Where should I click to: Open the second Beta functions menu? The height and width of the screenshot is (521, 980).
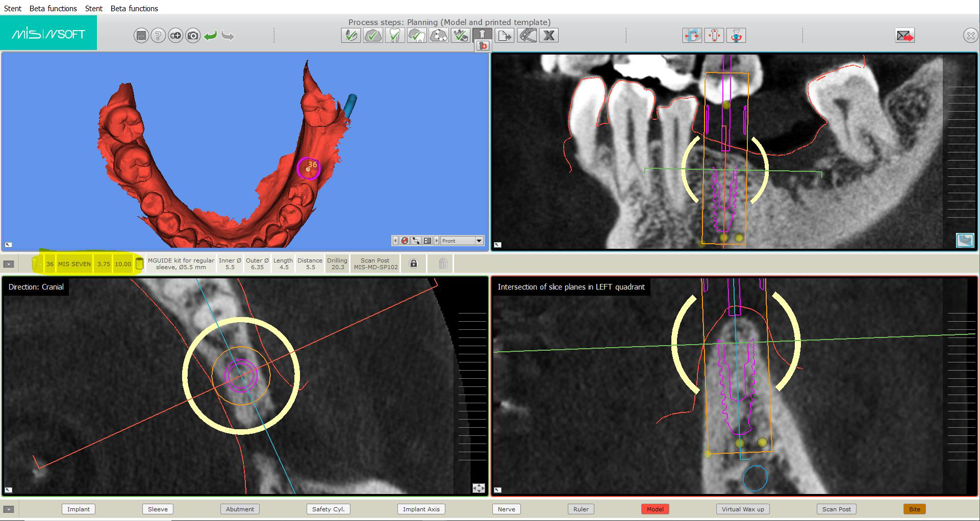(134, 8)
